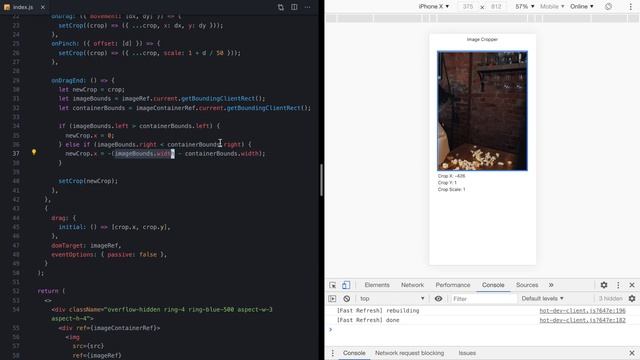
Task: Switch to the Network tab
Action: [x=412, y=285]
